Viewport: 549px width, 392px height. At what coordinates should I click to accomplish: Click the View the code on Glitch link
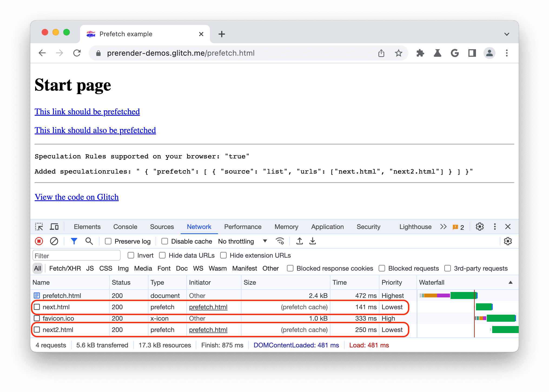pos(76,197)
